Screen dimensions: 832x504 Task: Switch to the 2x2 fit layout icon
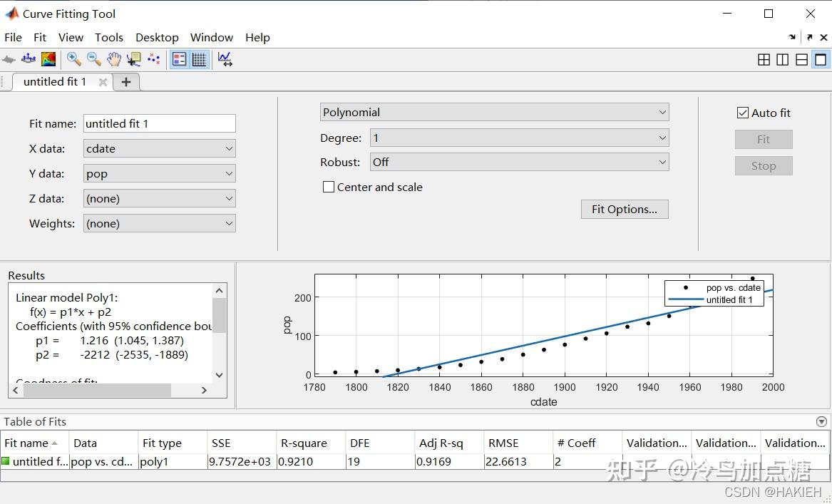tap(764, 60)
